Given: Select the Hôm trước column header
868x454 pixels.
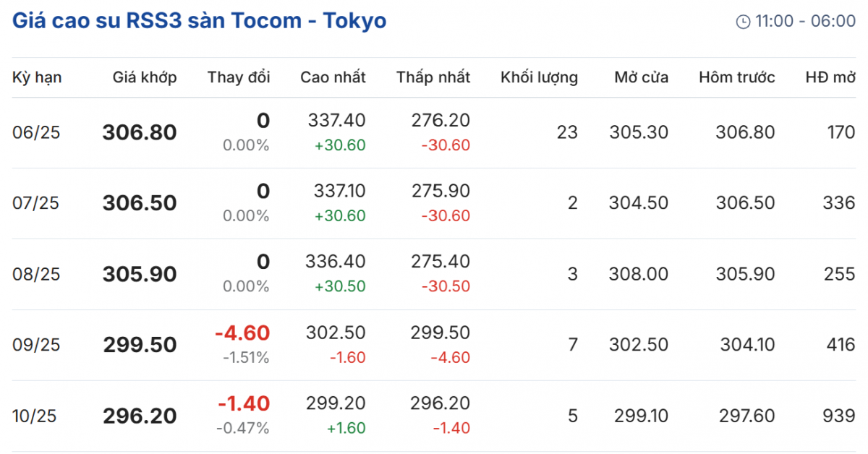Looking at the screenshot, I should tap(736, 77).
